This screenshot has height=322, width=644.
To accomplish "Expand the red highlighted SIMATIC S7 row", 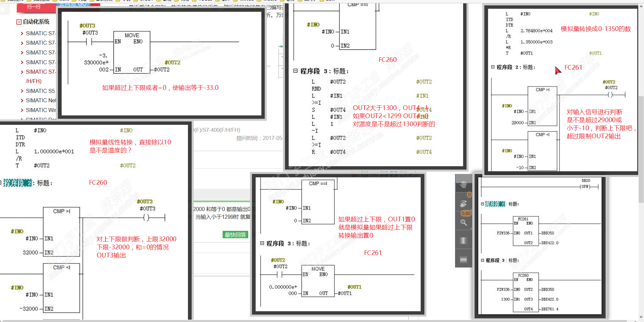I will (x=22, y=72).
